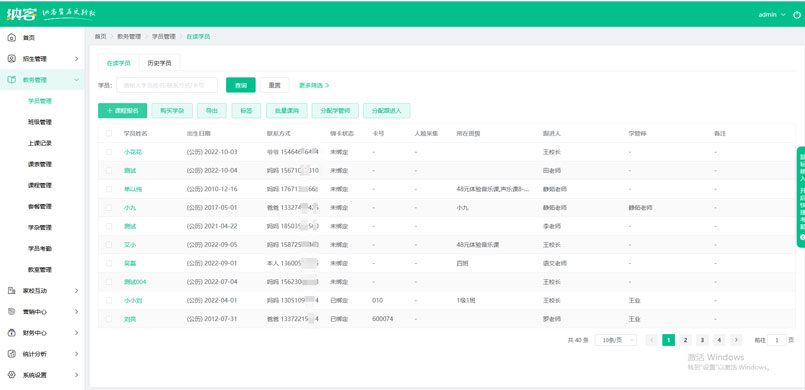The image size is (805, 390).
Task: Expand 财务中心 with its chevron
Action: (76, 333)
